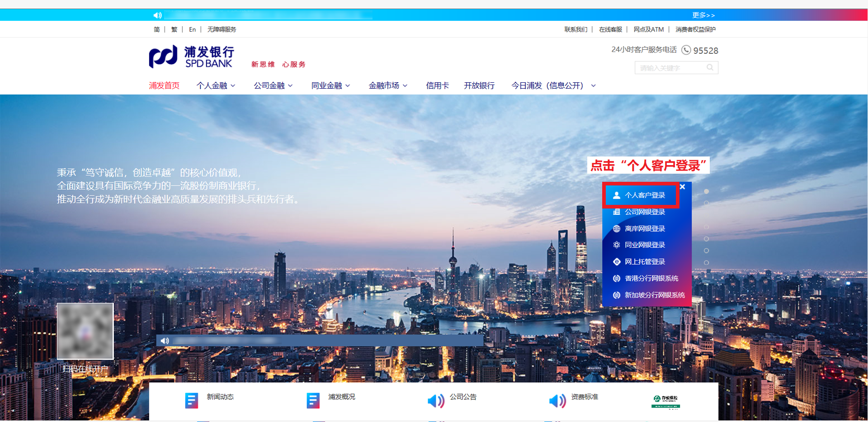Go to 浦发首页 home tab

click(x=164, y=85)
